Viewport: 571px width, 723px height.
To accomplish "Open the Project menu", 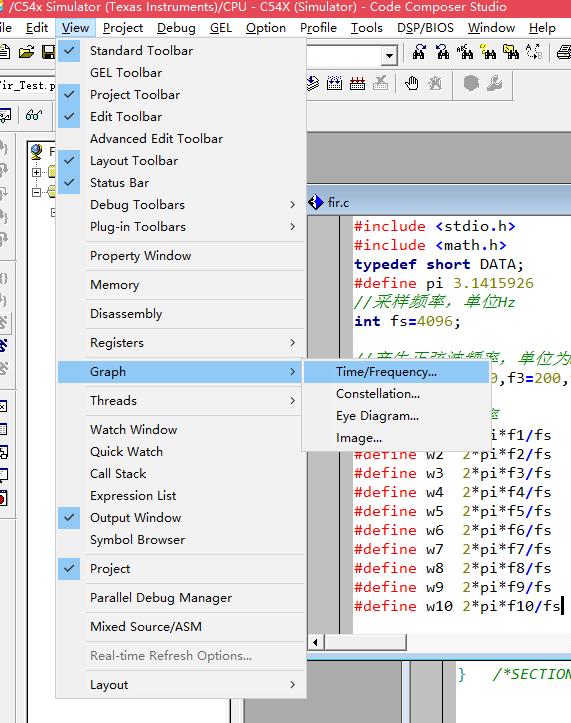I will pyautogui.click(x=123, y=28).
